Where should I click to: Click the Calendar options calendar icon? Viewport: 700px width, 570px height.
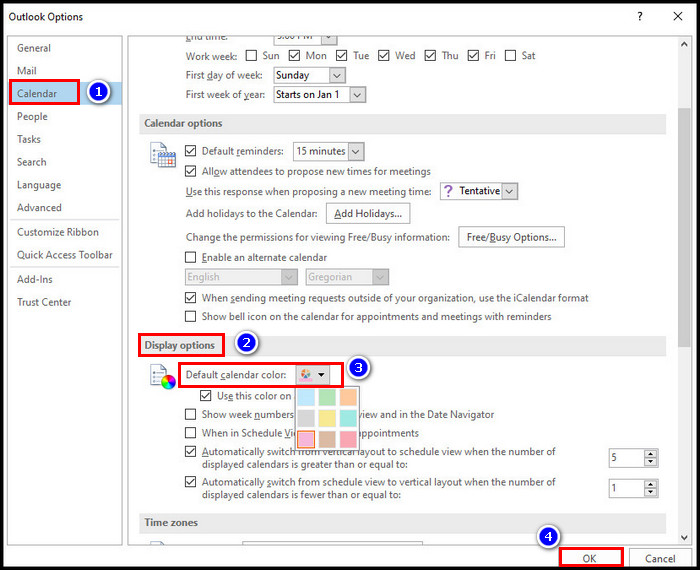coord(162,155)
